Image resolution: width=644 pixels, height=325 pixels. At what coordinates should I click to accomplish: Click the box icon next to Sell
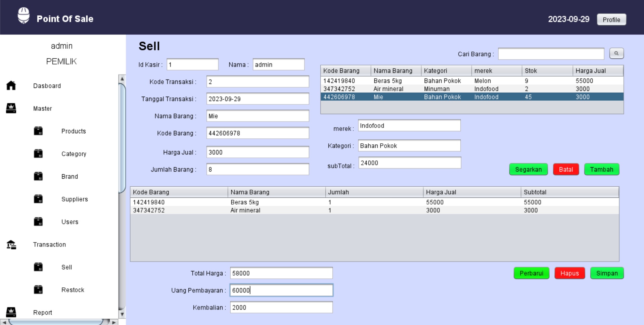pyautogui.click(x=38, y=267)
